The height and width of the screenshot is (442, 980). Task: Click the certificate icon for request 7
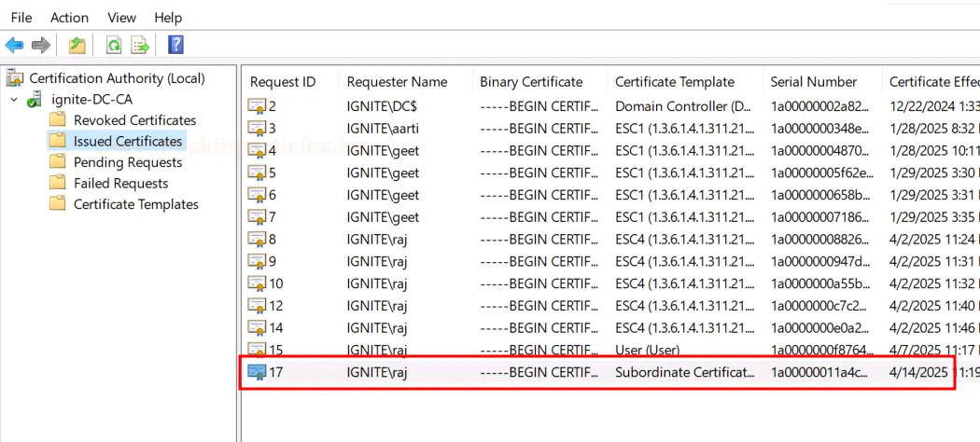[257, 217]
